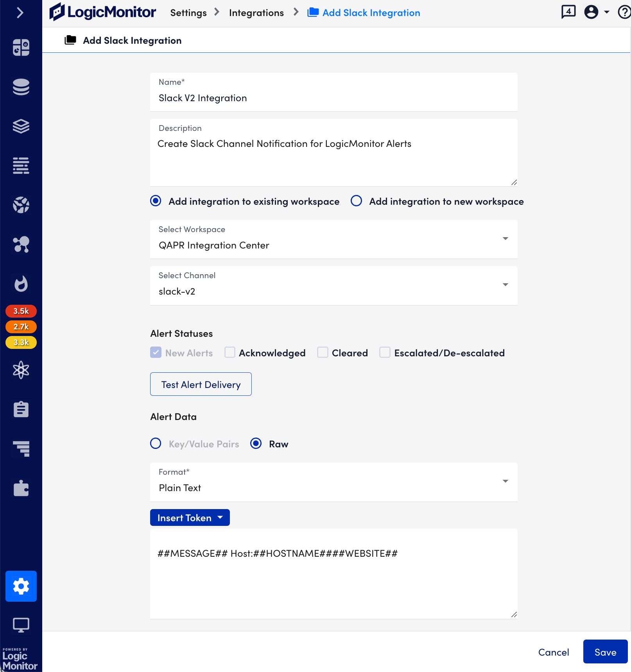
Task: Click the atom-shaped sidebar icon
Action: click(x=21, y=370)
